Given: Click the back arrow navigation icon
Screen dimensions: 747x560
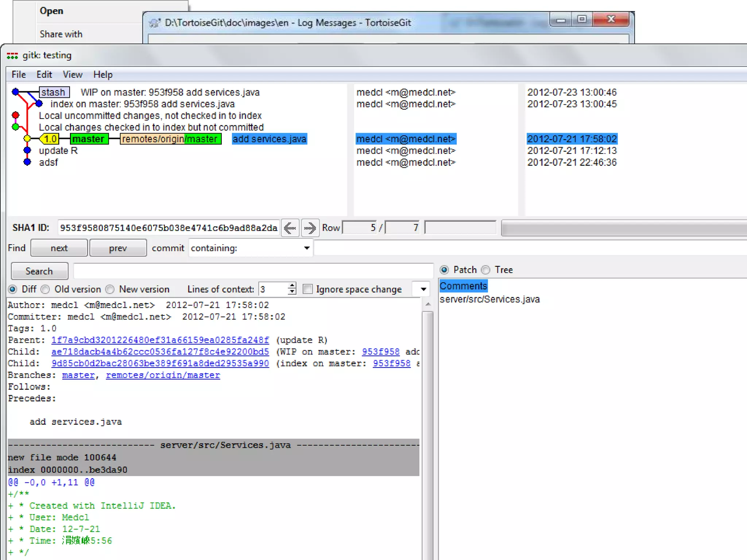Looking at the screenshot, I should 290,228.
